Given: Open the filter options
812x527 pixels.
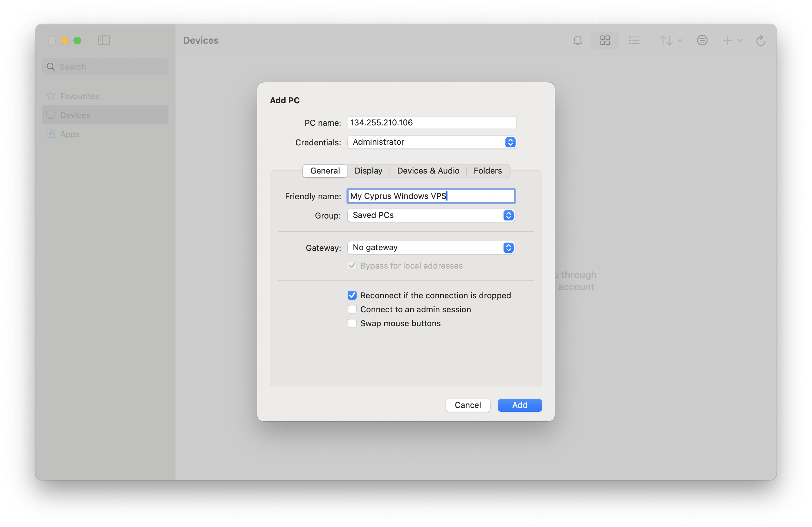Looking at the screenshot, I should [702, 40].
